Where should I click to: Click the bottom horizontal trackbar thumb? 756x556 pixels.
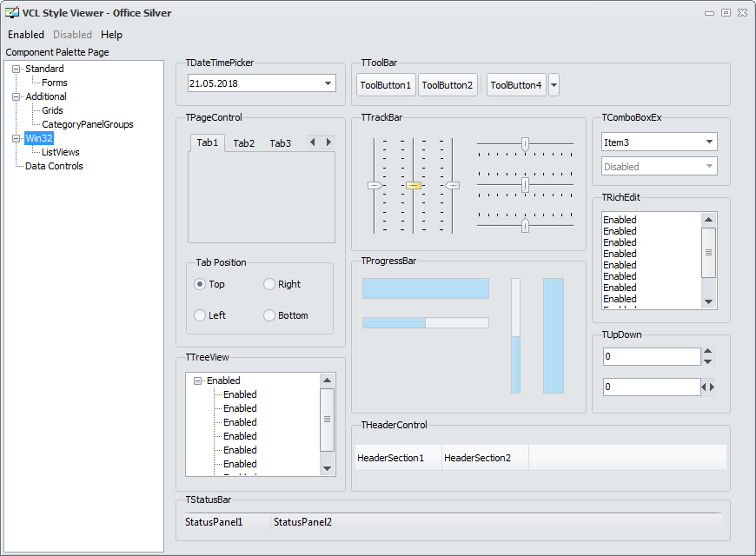tap(525, 225)
